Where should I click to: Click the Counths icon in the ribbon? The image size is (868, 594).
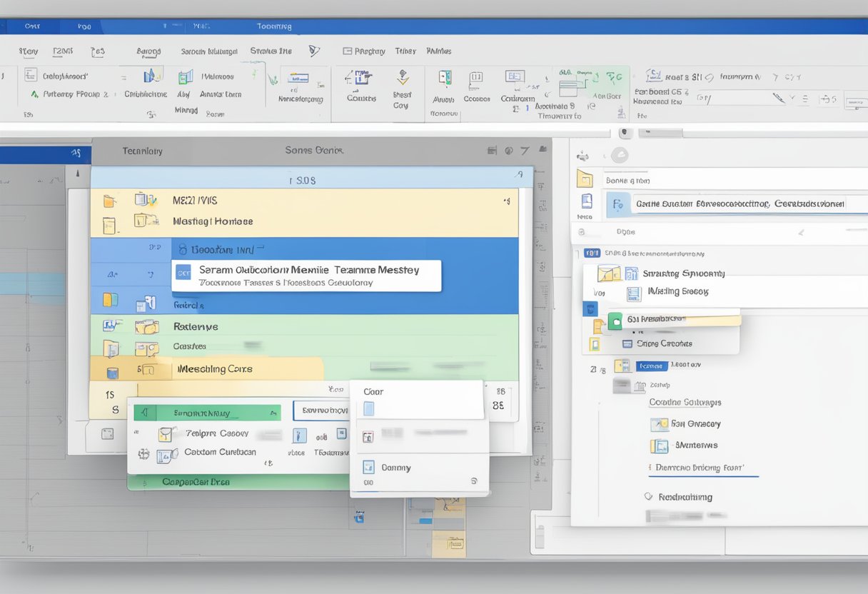tap(360, 79)
